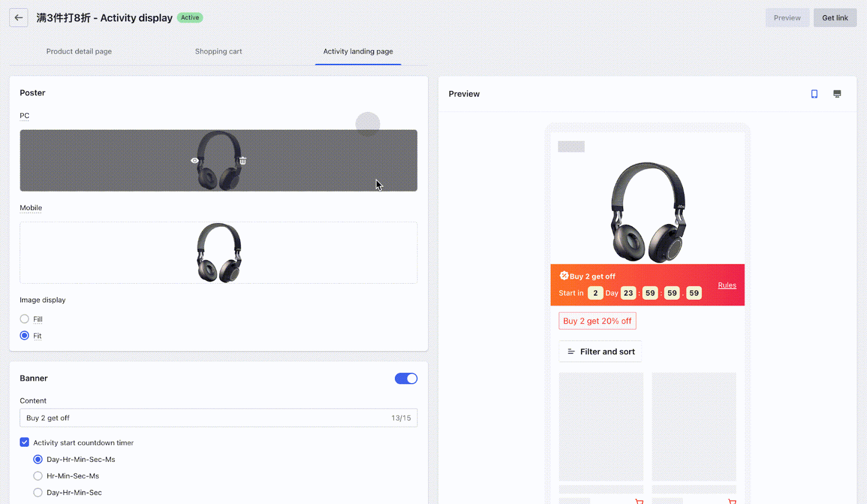Toggle the Banner switch off

pos(406,378)
